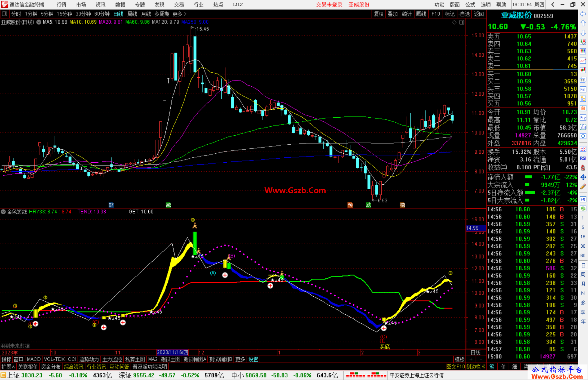Open the 叠加 overlay dropdown
Screen dimensions: 588x380
(x=393, y=14)
